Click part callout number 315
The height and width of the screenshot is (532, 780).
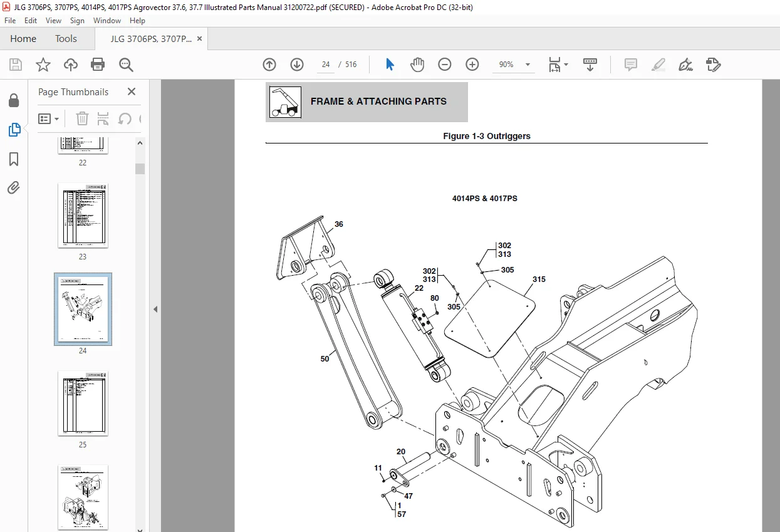click(539, 279)
